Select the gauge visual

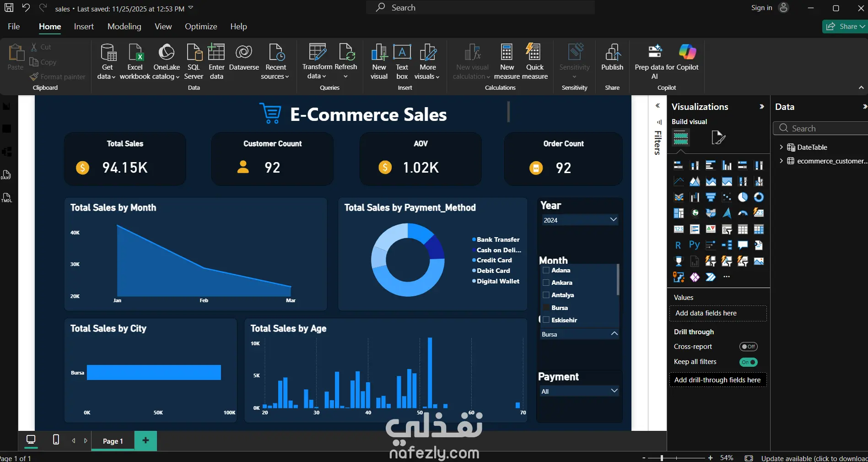click(743, 213)
